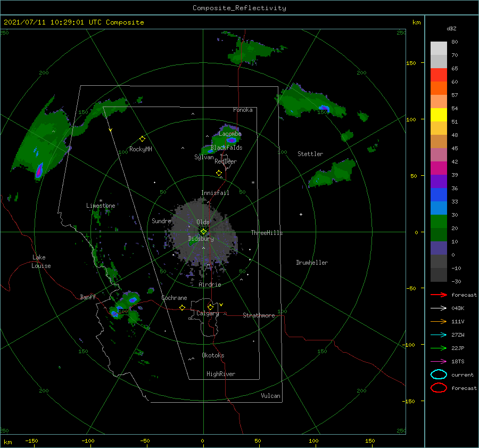Screen dimensions: 479x448
Task: Click the light gray 70-80 dBZ swatch
Action: pos(439,48)
